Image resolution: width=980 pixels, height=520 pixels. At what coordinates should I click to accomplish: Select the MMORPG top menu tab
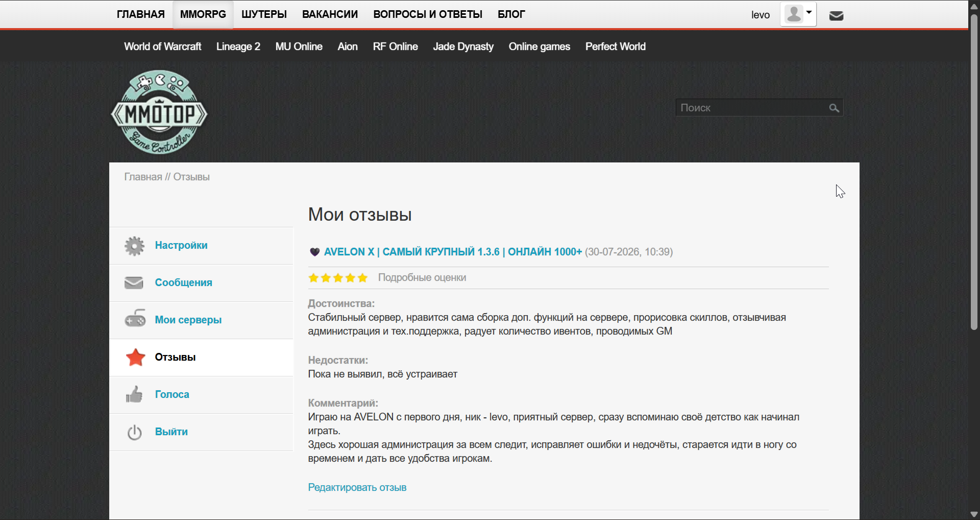[203, 14]
